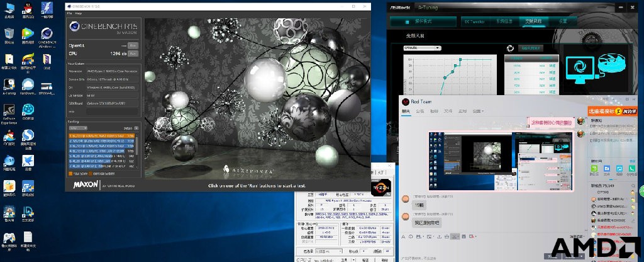
Task: Open the FanDown cloud desktop icon
Action: 28,86
